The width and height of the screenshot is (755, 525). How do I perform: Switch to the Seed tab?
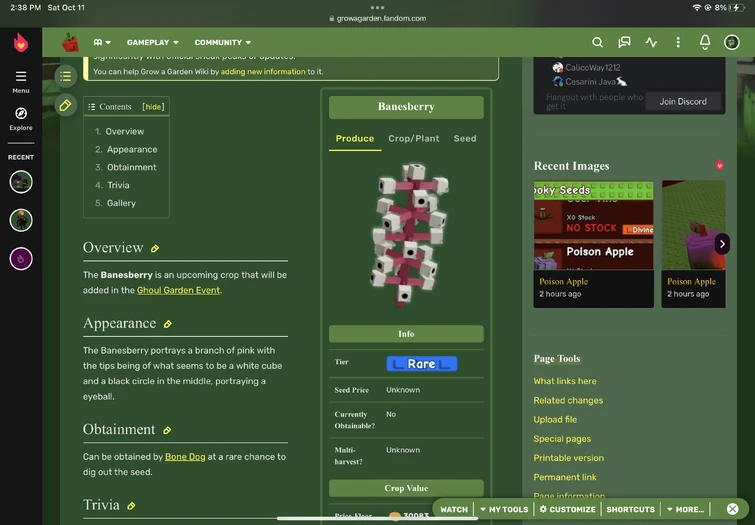465,139
